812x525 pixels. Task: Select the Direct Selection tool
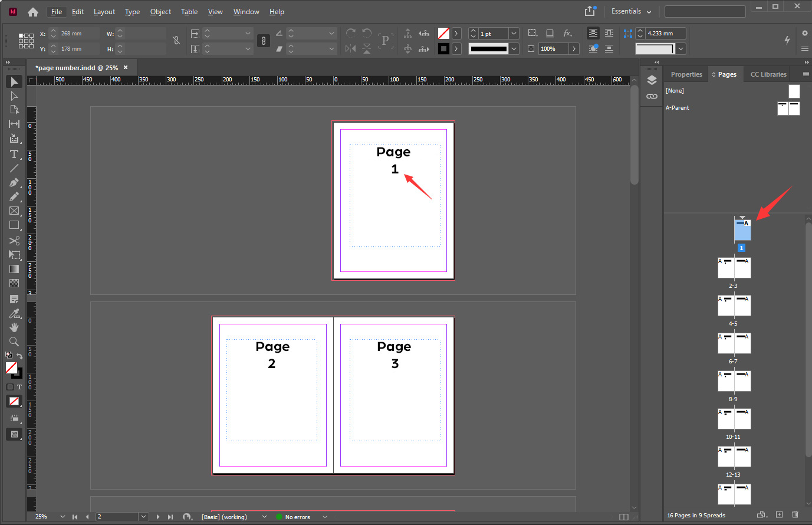(14, 96)
